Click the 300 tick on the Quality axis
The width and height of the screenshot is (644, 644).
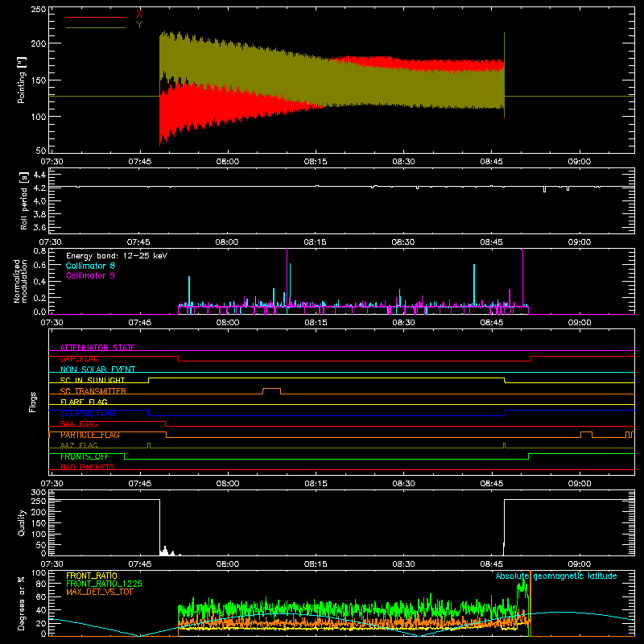[39, 492]
